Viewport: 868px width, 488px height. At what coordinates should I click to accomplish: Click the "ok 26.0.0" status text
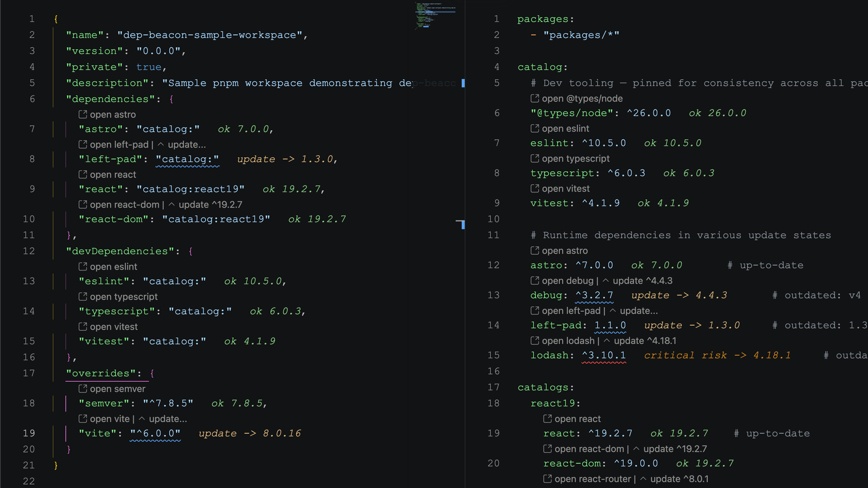(x=718, y=113)
